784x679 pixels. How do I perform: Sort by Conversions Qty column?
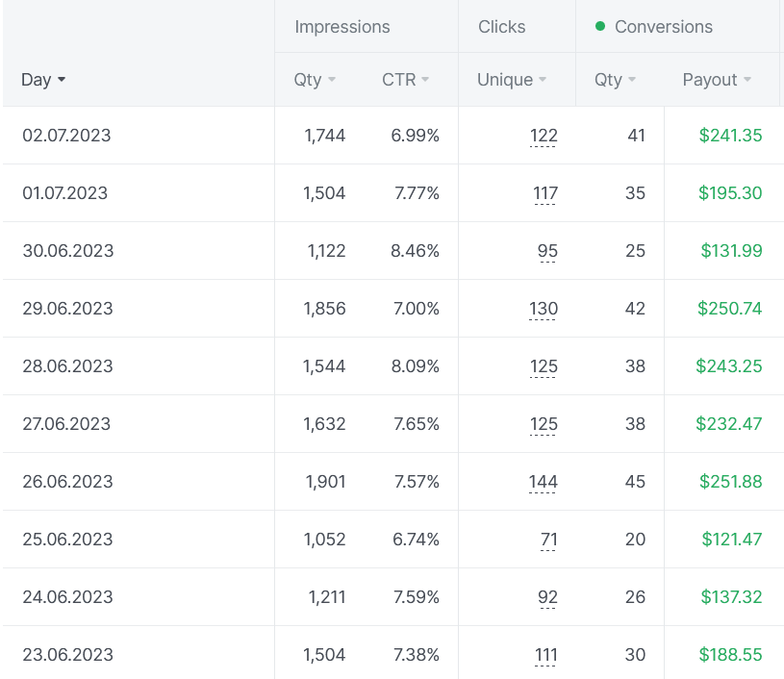click(x=615, y=80)
